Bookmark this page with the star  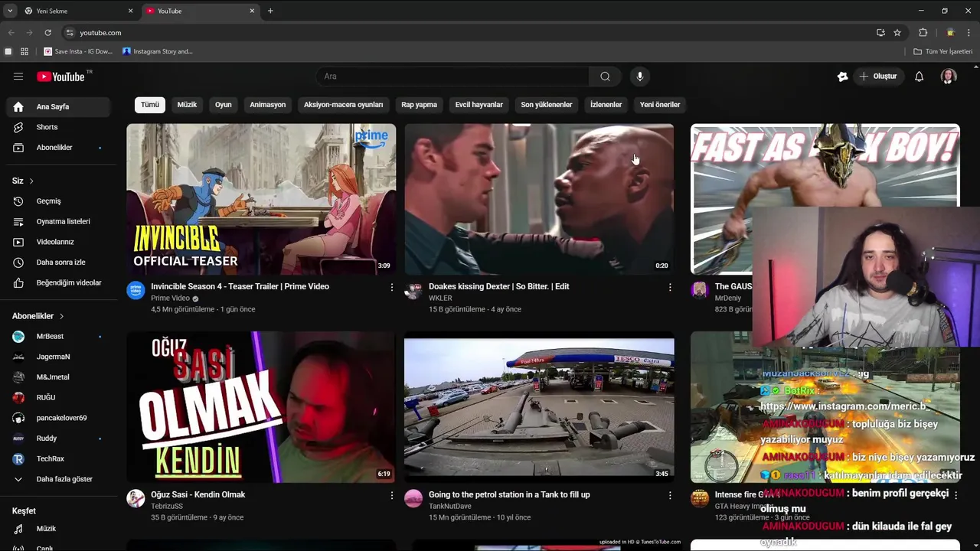click(897, 33)
